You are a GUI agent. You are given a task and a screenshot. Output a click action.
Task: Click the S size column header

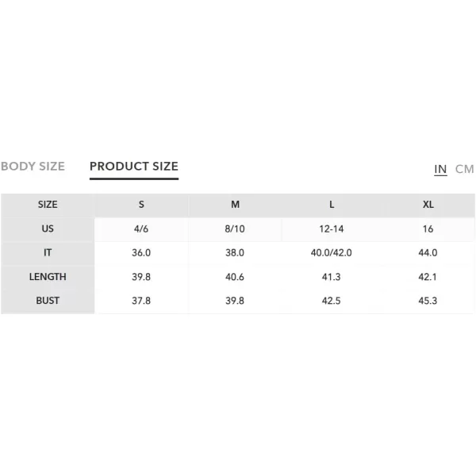click(141, 205)
